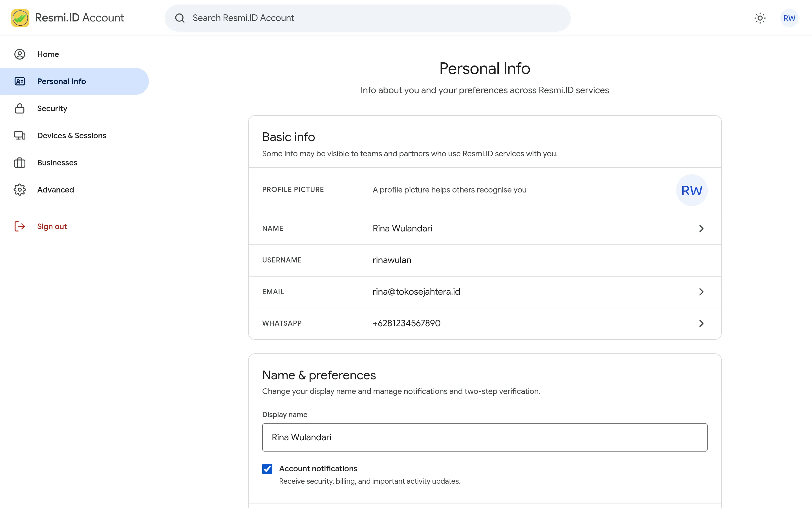Click the Advanced gear icon
This screenshot has width=812, height=508.
[20, 189]
